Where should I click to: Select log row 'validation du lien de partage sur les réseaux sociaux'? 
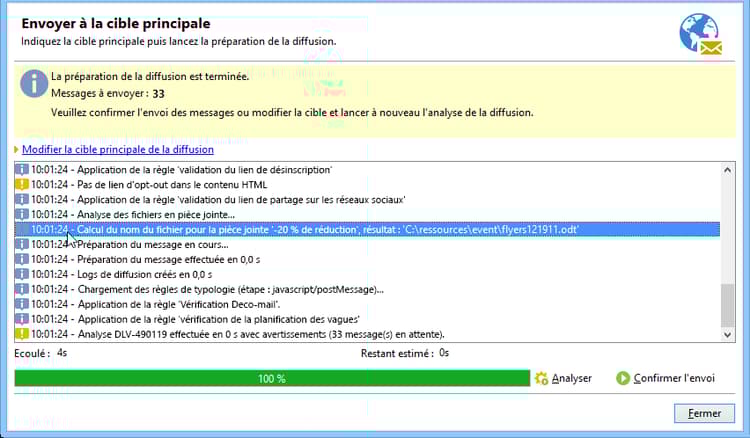[367, 199]
